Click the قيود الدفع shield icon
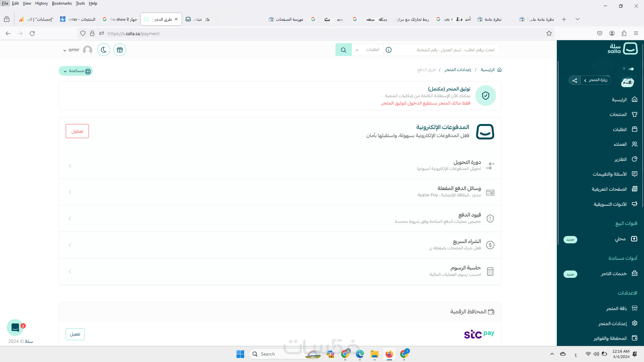 click(490, 219)
